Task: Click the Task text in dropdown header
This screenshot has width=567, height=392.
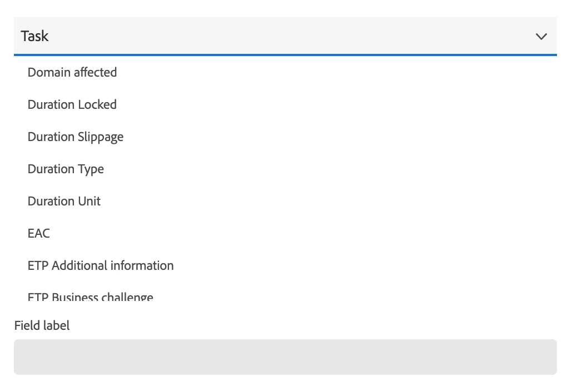Action: [x=34, y=36]
